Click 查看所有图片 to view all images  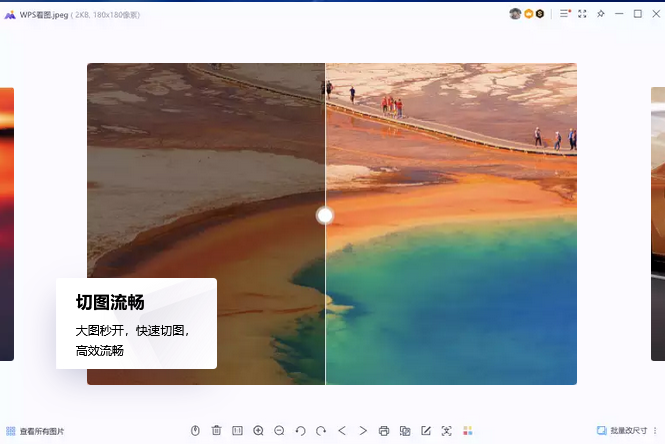(35, 431)
